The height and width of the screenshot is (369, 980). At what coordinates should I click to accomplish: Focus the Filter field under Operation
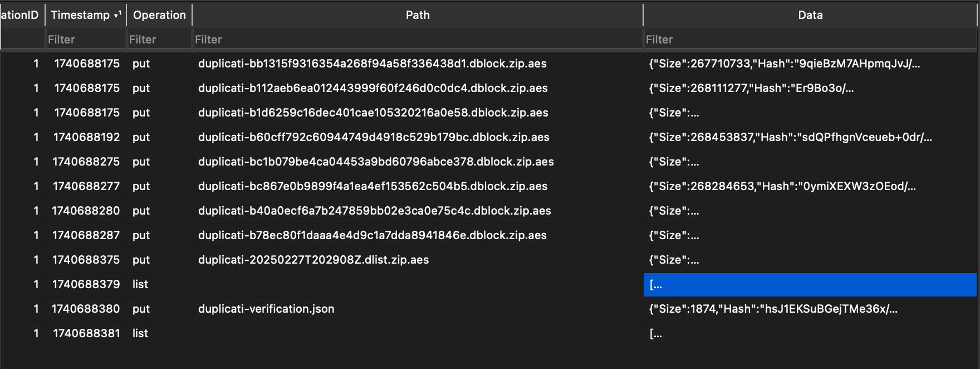pyautogui.click(x=159, y=40)
